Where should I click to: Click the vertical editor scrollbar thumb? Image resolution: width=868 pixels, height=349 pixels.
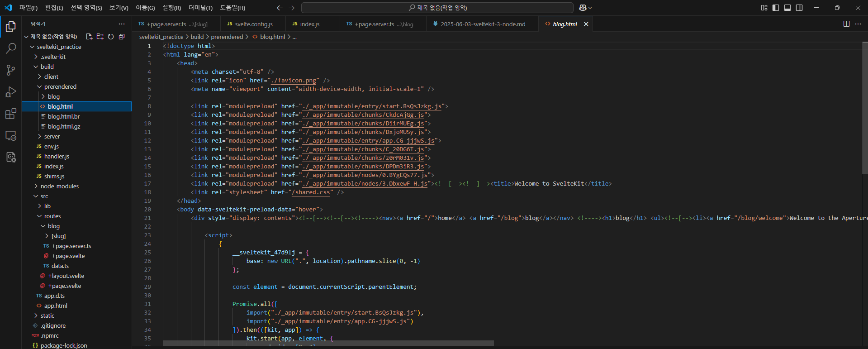pyautogui.click(x=865, y=108)
